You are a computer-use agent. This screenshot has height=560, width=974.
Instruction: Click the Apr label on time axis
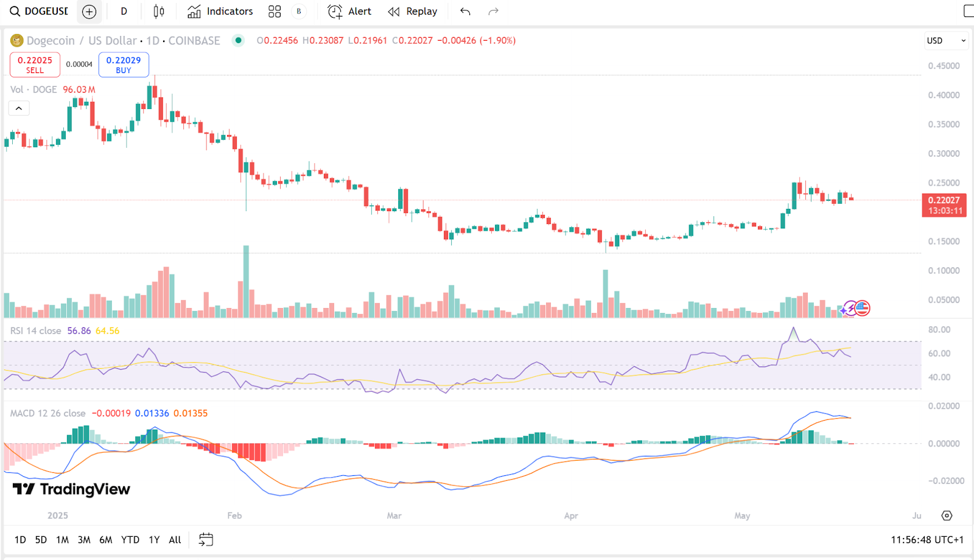coord(571,516)
